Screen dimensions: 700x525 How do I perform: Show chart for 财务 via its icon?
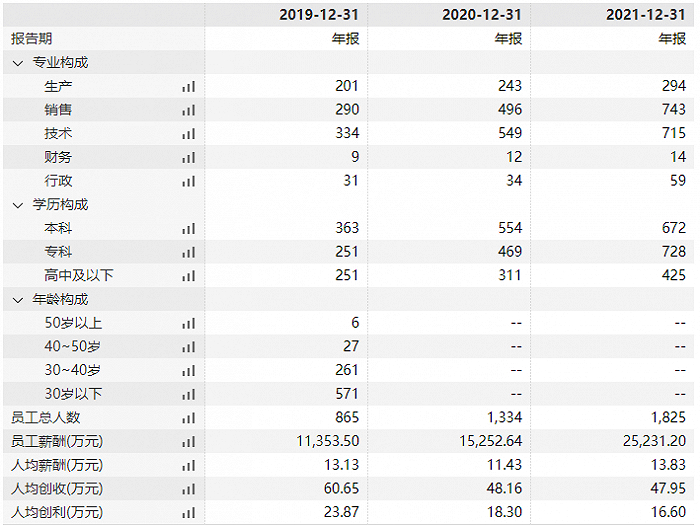[x=188, y=158]
